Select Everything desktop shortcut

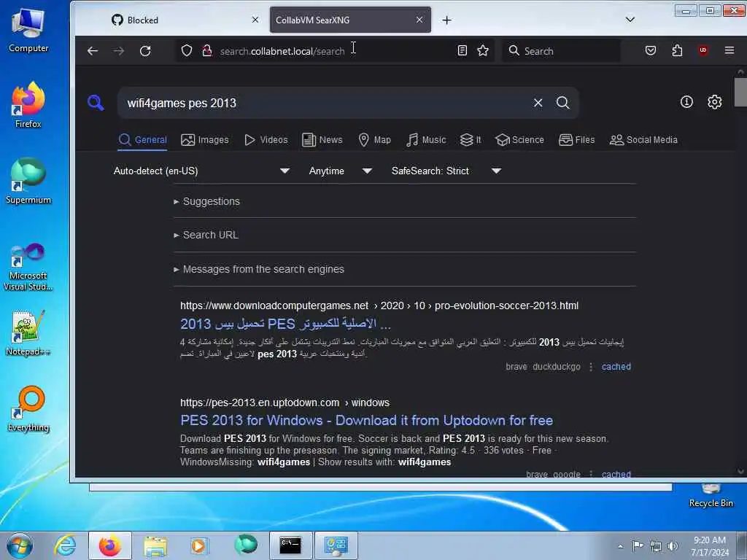28,409
